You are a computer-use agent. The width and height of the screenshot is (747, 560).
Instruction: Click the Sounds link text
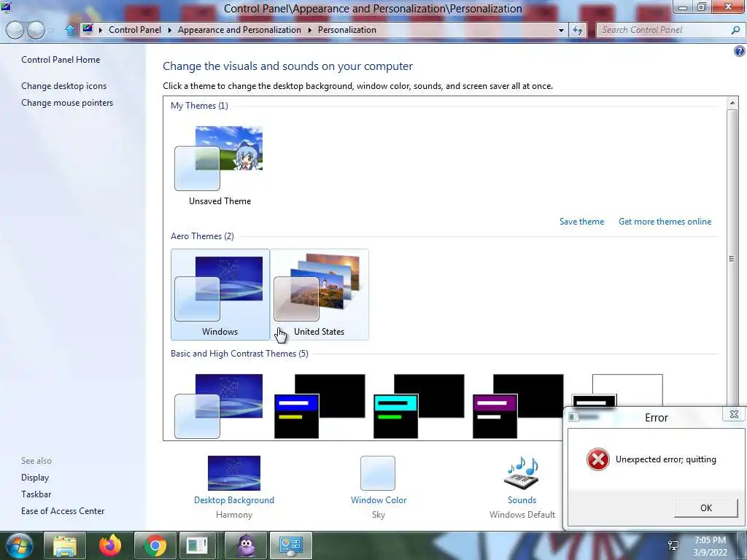pyautogui.click(x=522, y=500)
